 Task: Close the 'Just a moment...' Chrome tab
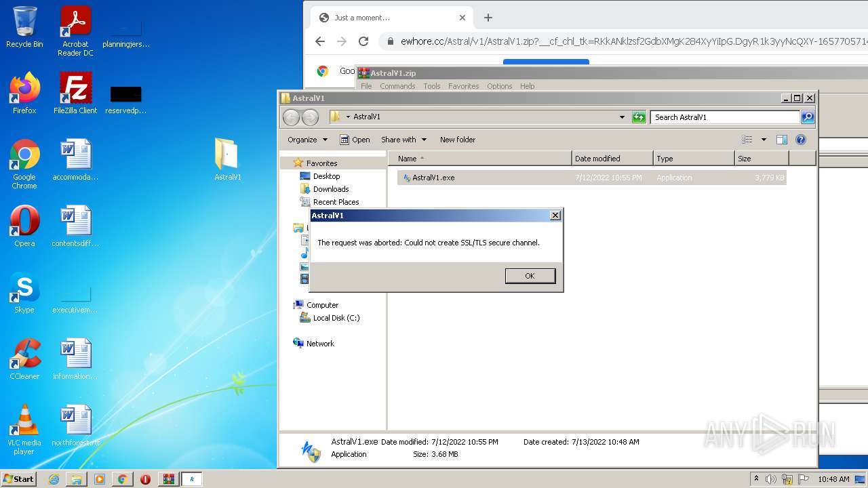[x=462, y=18]
